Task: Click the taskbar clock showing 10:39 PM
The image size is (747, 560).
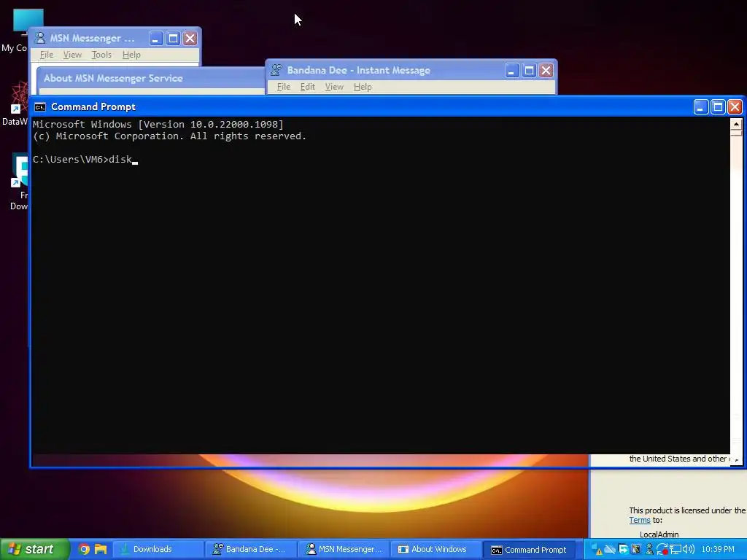Action: [718, 550]
